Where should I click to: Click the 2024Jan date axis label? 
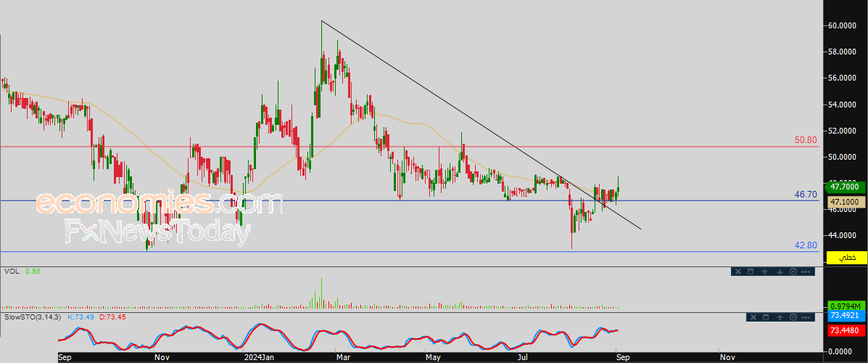tap(259, 358)
